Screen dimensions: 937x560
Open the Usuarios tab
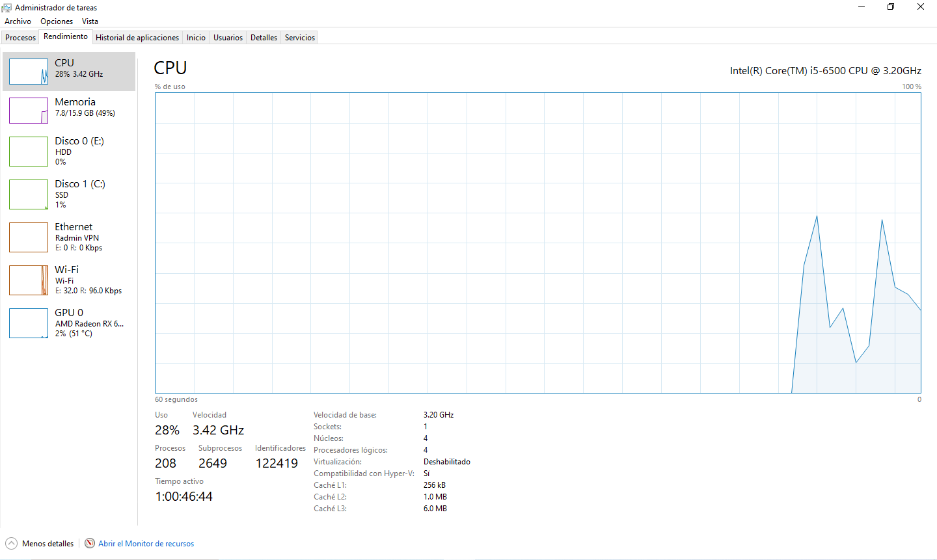tap(228, 38)
